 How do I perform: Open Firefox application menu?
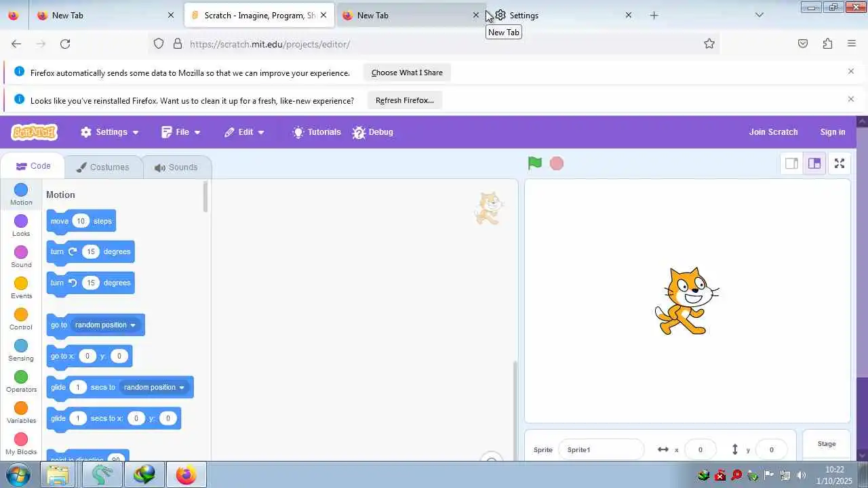coord(852,44)
